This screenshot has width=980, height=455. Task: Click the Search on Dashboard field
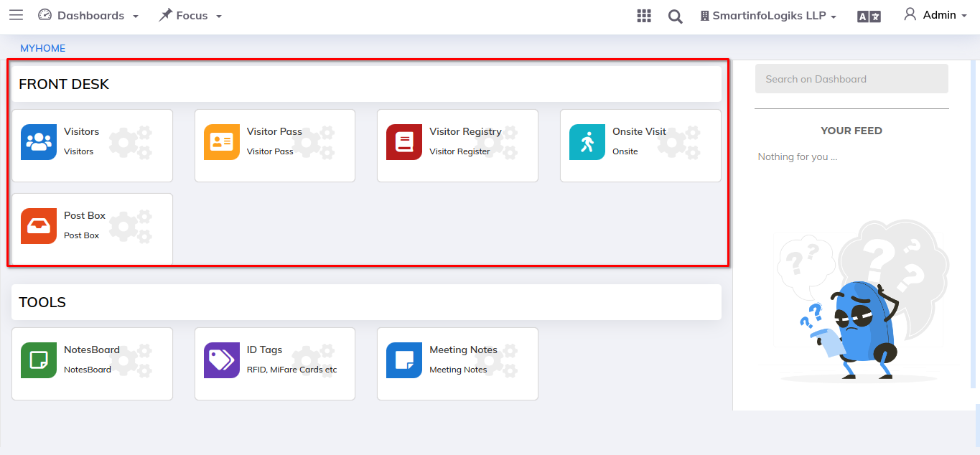click(x=851, y=78)
